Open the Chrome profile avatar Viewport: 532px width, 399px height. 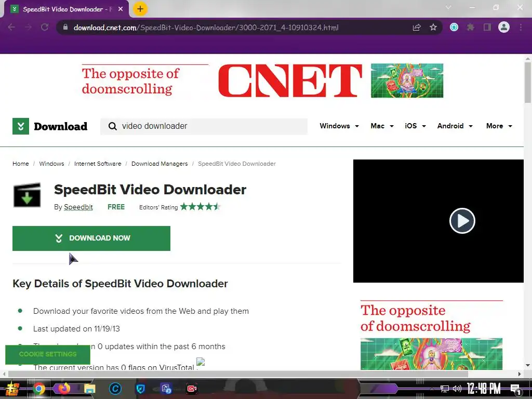pos(504,27)
